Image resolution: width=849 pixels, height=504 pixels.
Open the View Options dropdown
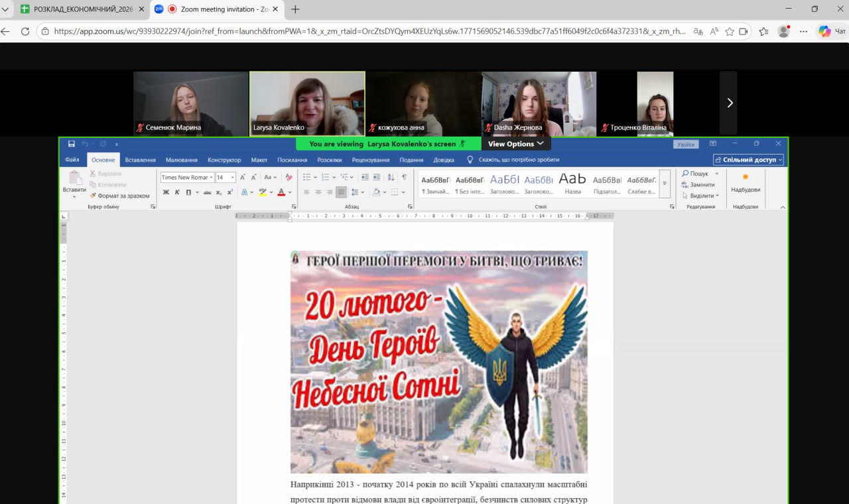coord(515,144)
